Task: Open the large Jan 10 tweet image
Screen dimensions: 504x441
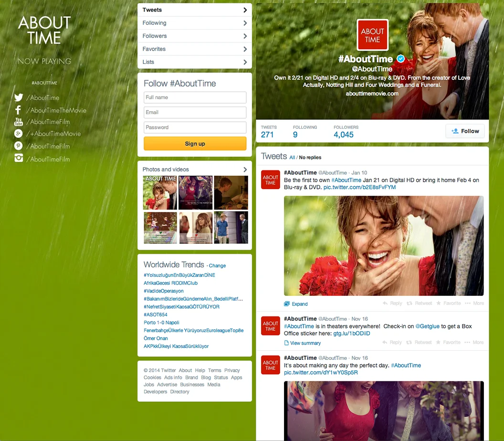Action: point(384,246)
